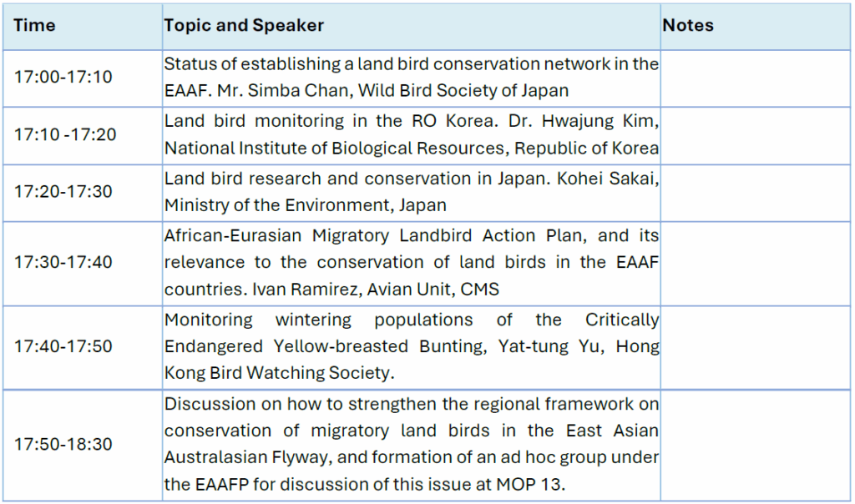Select the 17:50-18:30 time cell
855x504 pixels.
tap(63, 445)
